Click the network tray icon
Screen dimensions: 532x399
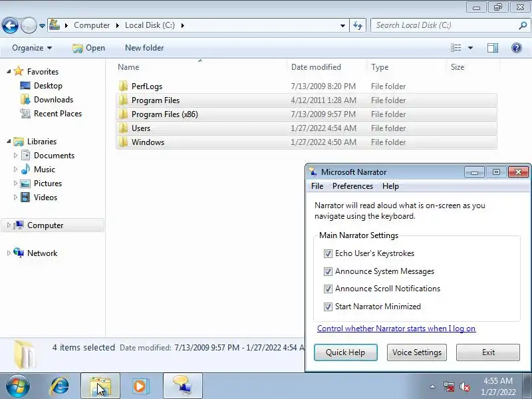coord(448,386)
